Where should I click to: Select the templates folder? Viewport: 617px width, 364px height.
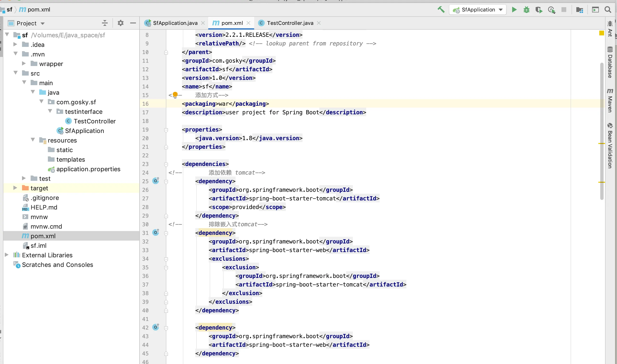70,160
